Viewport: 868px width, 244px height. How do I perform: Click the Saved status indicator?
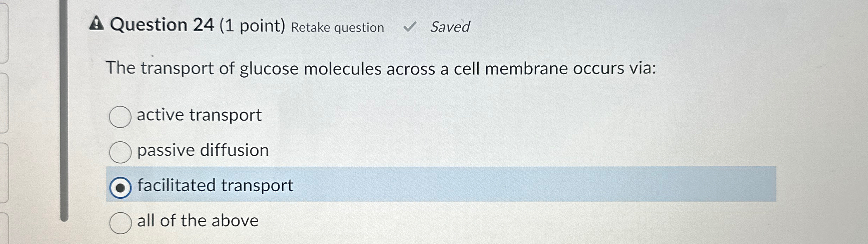click(451, 27)
